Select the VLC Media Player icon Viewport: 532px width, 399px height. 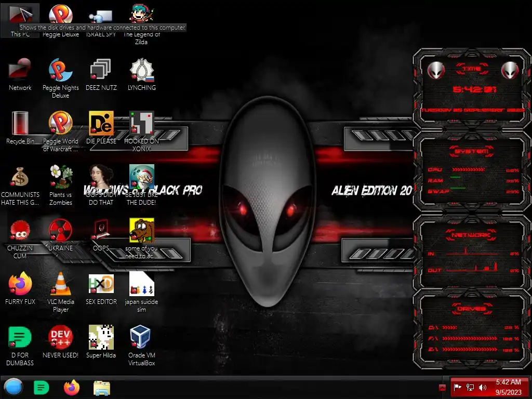60,292
